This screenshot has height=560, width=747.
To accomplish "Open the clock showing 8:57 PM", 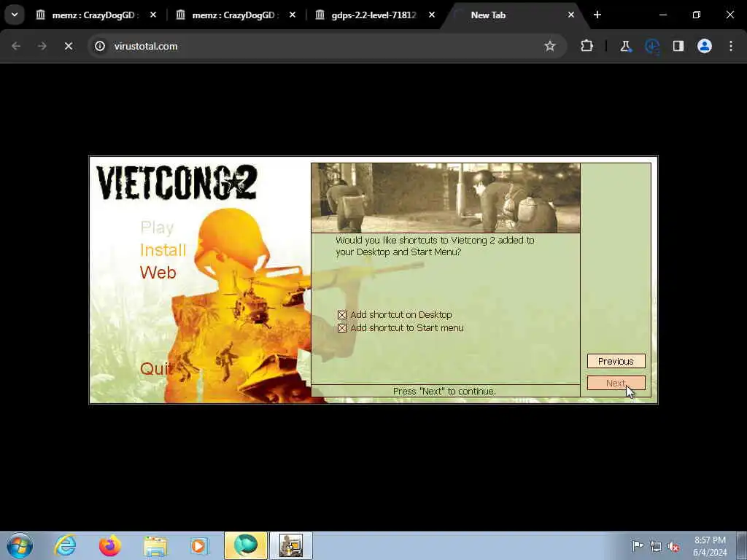I will click(710, 546).
